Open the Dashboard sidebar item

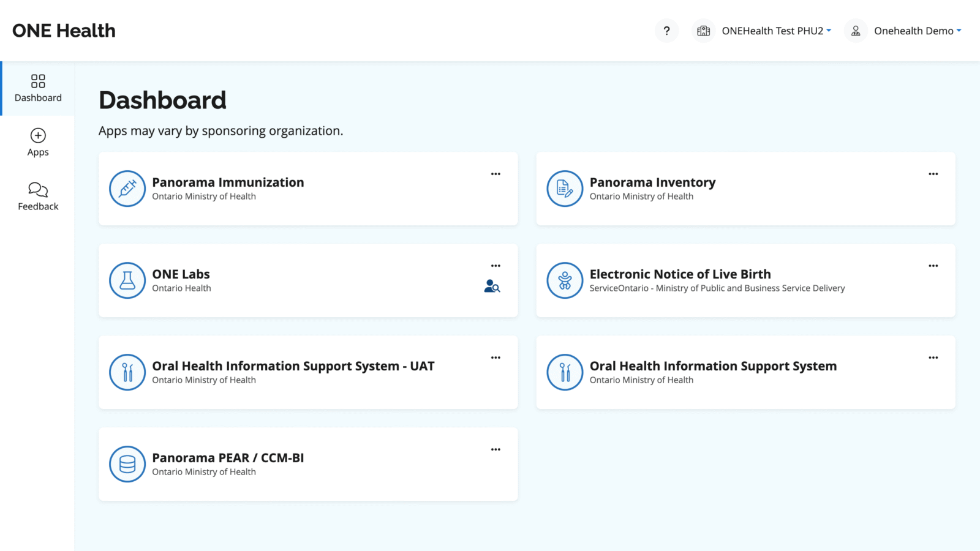[38, 88]
